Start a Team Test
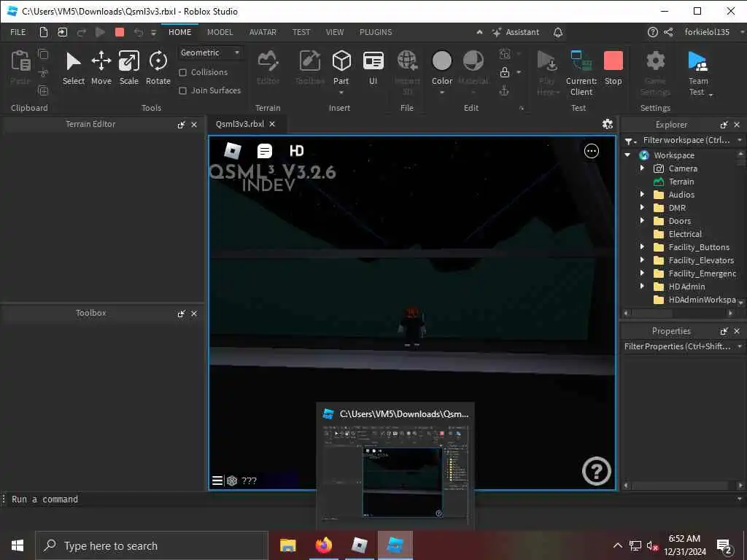 pos(698,73)
